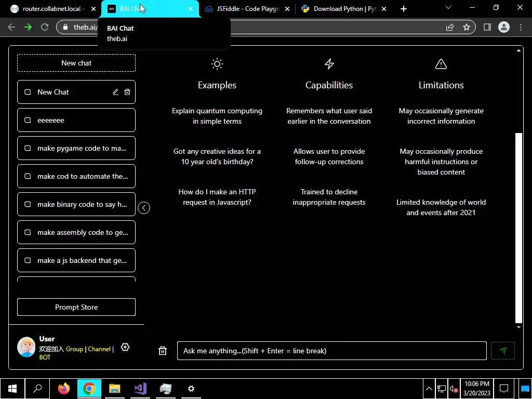The height and width of the screenshot is (399, 532).
Task: Close the router.collabnet.local tab
Action: (x=94, y=9)
